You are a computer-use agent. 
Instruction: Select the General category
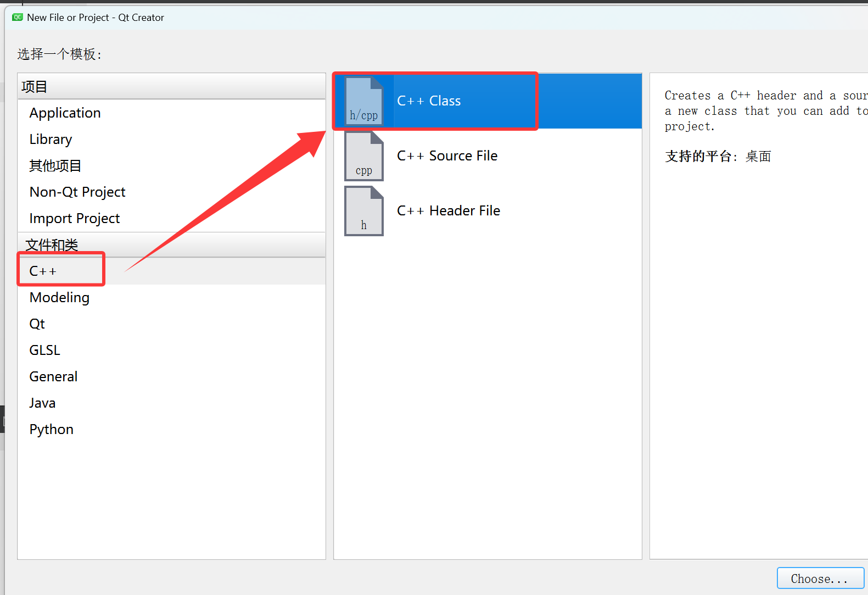coord(172,377)
